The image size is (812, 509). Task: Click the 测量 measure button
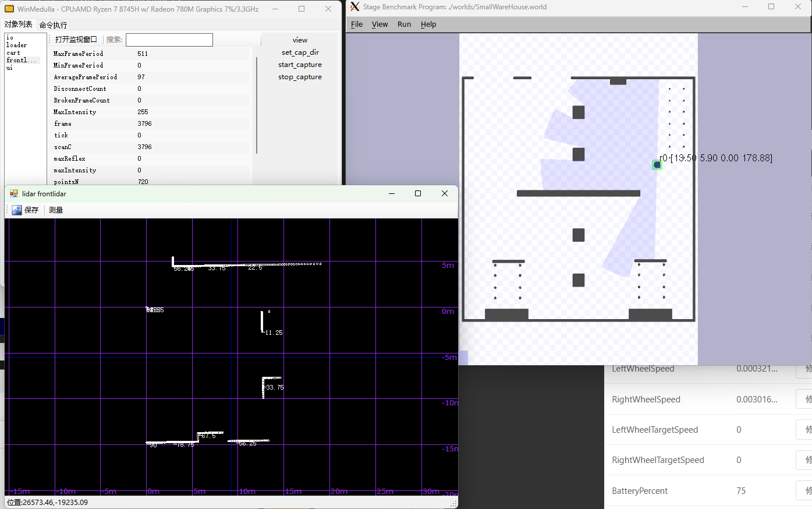coord(56,210)
